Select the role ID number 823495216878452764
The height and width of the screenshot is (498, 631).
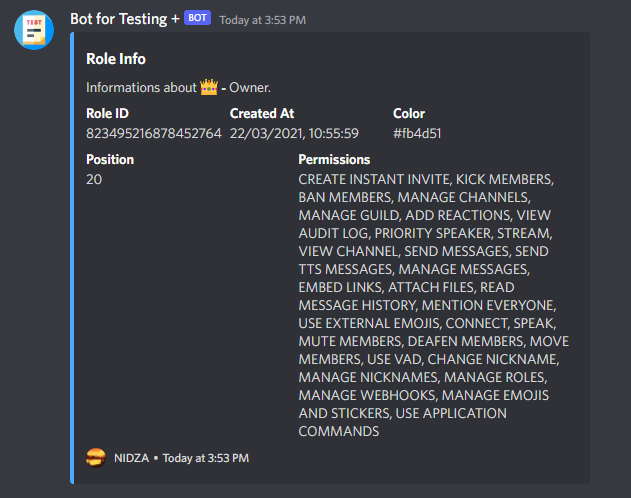tap(154, 133)
